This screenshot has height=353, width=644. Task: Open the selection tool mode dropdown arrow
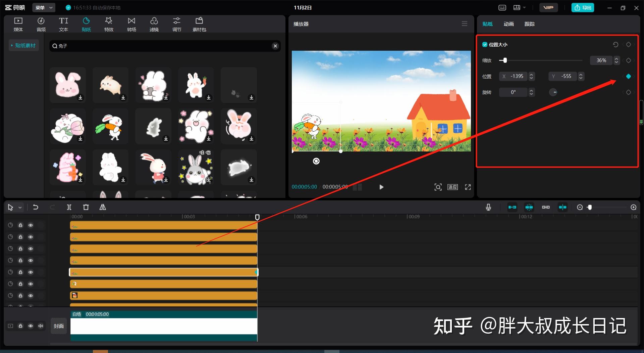pos(20,208)
